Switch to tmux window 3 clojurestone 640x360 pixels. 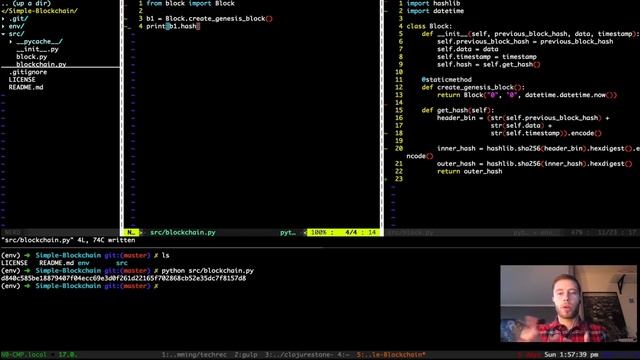(x=300, y=355)
